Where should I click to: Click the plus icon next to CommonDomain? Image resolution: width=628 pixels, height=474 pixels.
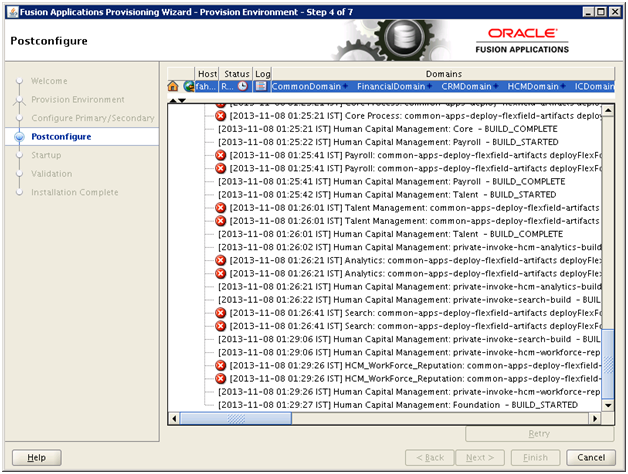(x=345, y=86)
